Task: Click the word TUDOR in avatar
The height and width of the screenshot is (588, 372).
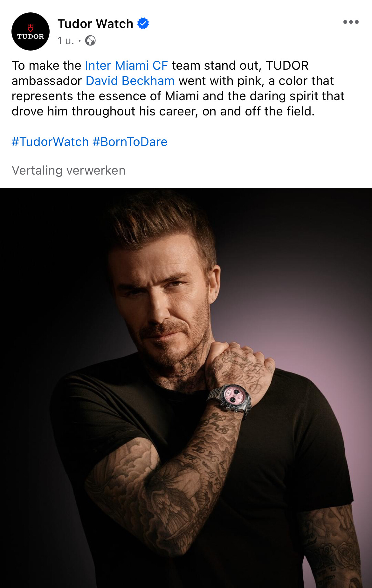Action: (x=31, y=37)
